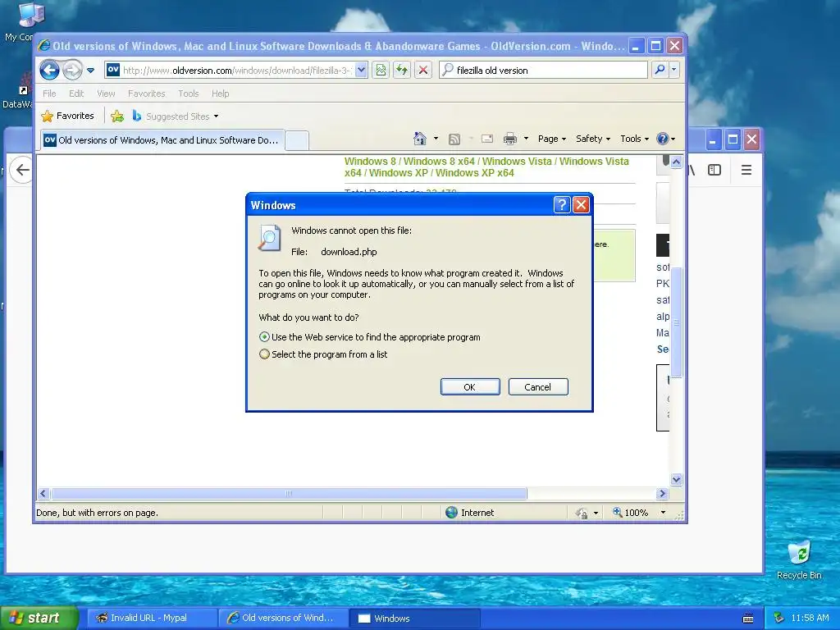Click the Cancel button

tap(538, 387)
